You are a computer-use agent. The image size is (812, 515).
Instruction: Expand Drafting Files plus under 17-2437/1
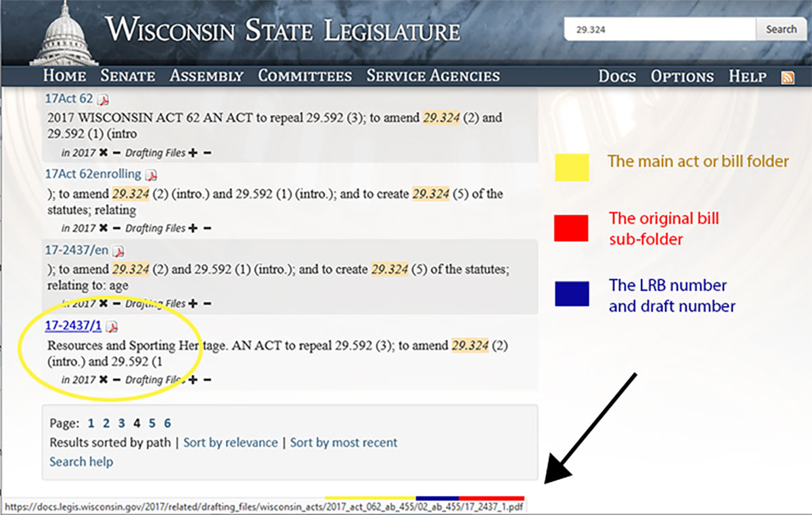coord(194,380)
